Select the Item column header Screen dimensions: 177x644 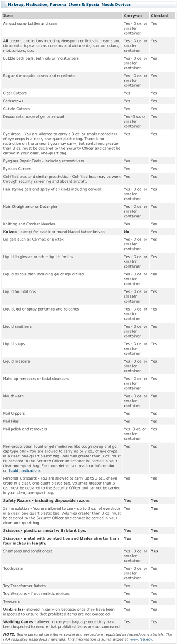(62, 15)
